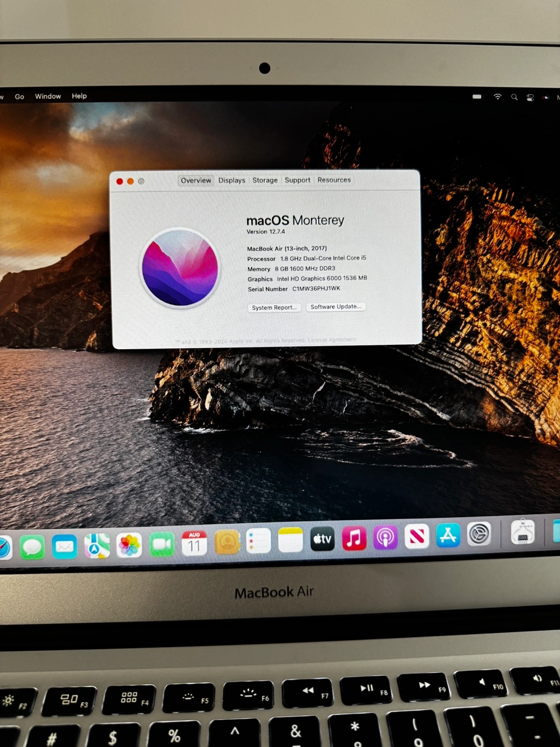
Task: Switch to the Storage tab
Action: tap(265, 181)
